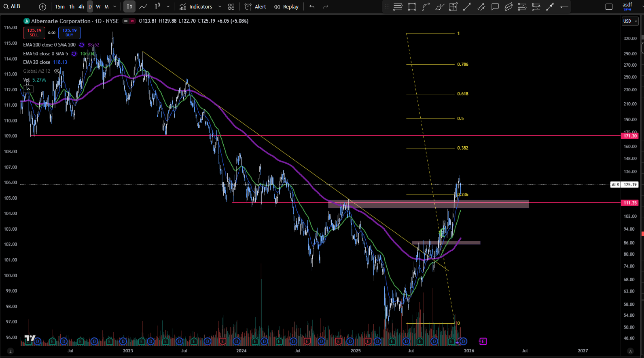Click the ALB 125.19 current price label
This screenshot has width=644, height=358.
[x=624, y=185]
